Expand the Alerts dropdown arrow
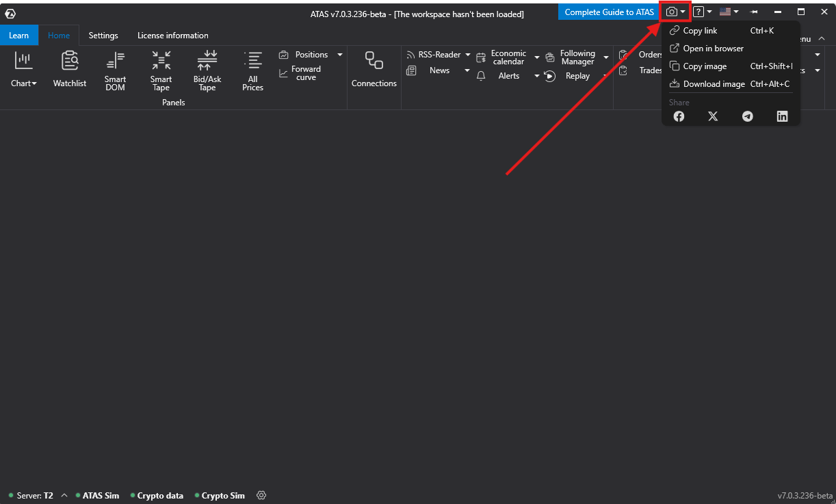The height and width of the screenshot is (504, 836). (537, 76)
